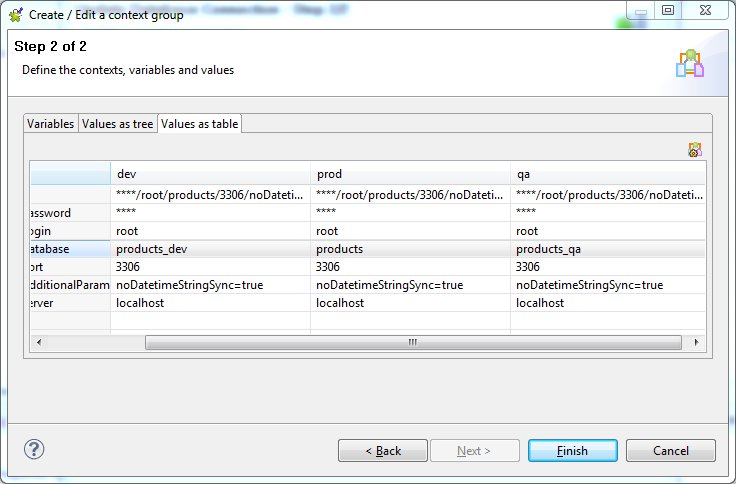Click the horizontal scrollbar thumb

[x=413, y=342]
